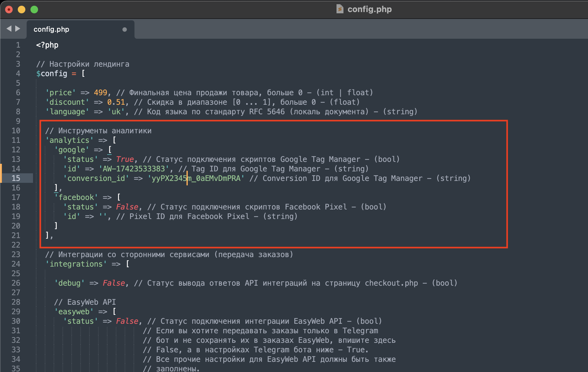Click the green fullscreen window button
Viewport: 588px width, 372px height.
pyautogui.click(x=34, y=10)
